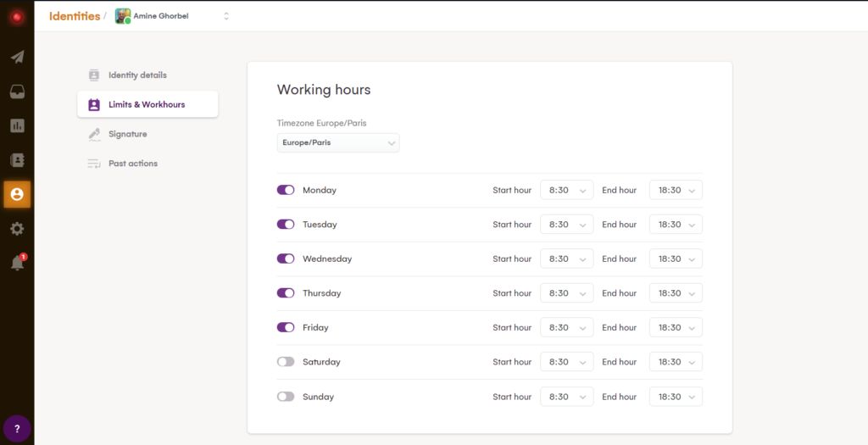This screenshot has height=445, width=868.
Task: Open settings gear icon in sidebar
Action: coord(17,229)
